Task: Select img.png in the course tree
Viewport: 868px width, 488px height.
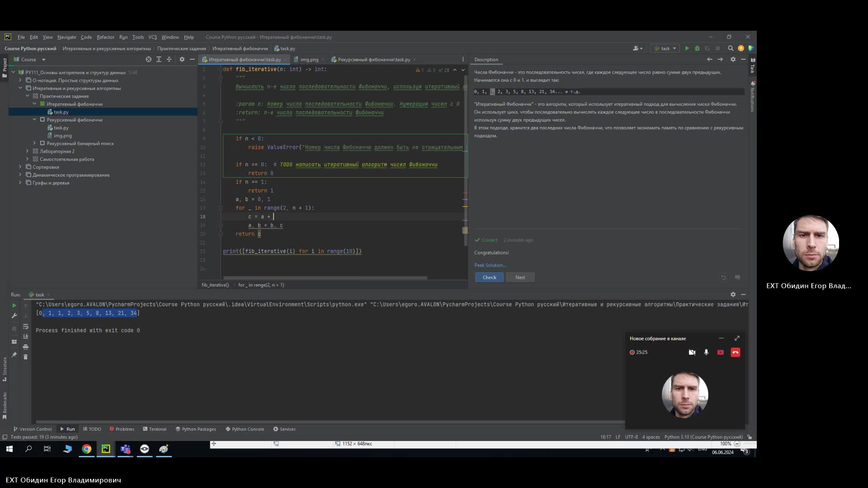Action: (62, 136)
